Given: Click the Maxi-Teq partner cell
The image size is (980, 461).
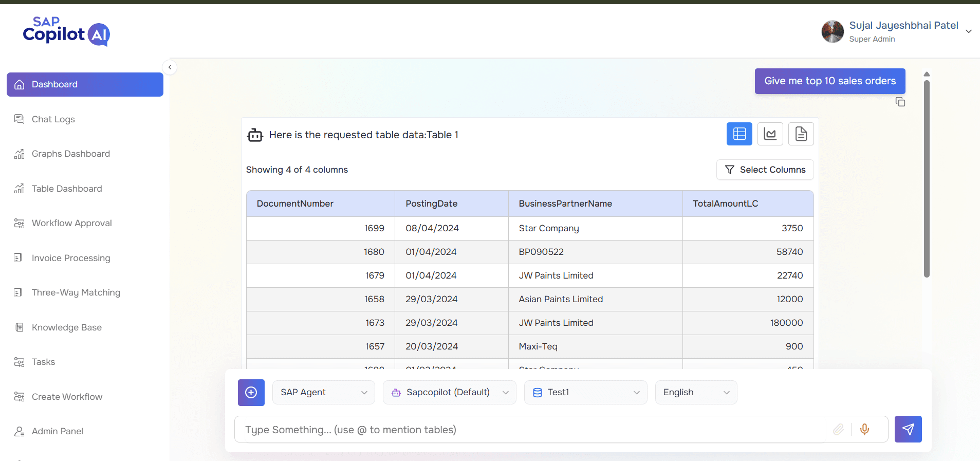Looking at the screenshot, I should [x=596, y=346].
